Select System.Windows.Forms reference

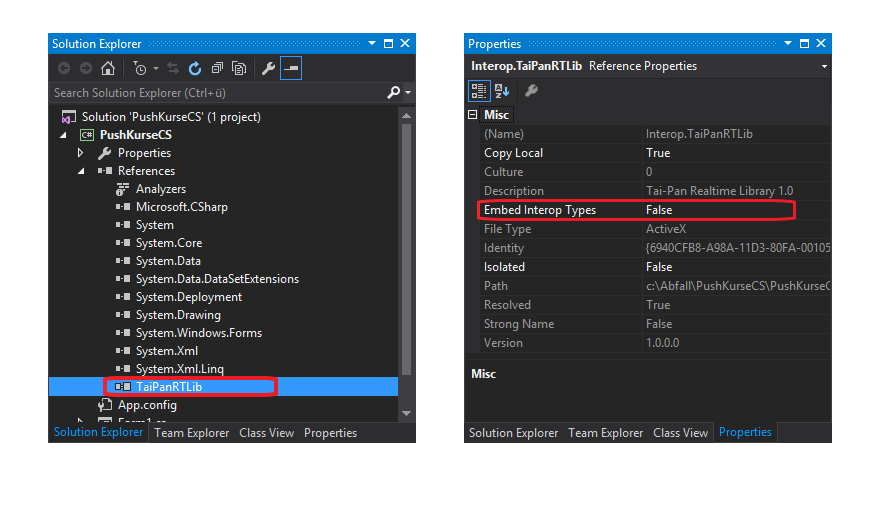[x=199, y=333]
